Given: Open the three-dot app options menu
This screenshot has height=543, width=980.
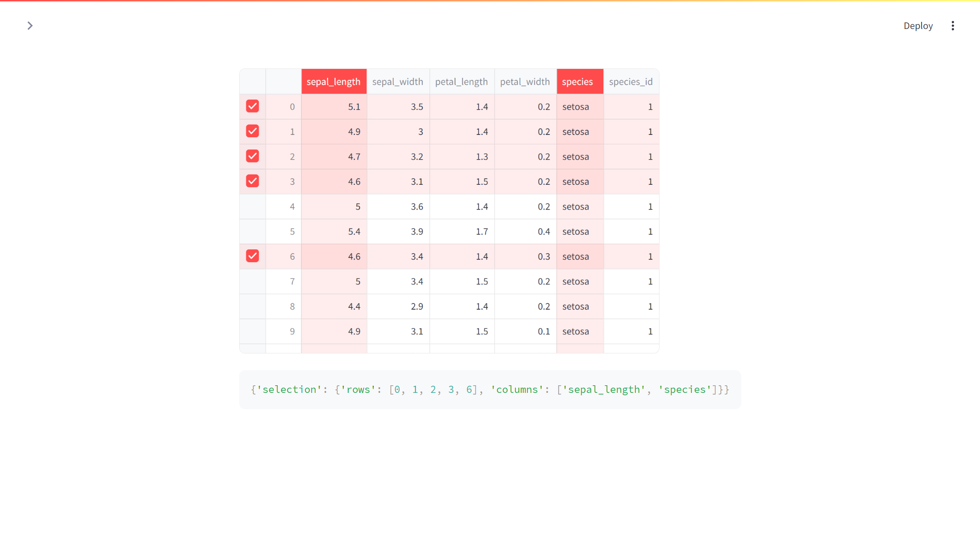Looking at the screenshot, I should point(953,26).
